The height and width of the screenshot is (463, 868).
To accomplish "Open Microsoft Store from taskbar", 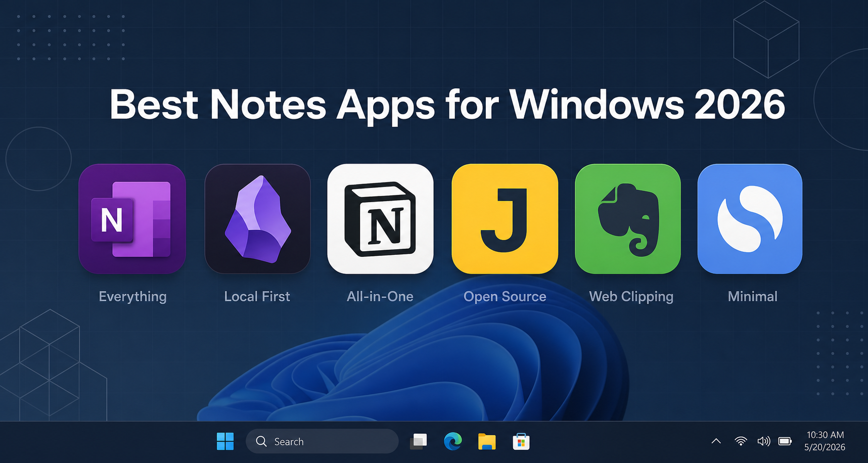I will 521,441.
